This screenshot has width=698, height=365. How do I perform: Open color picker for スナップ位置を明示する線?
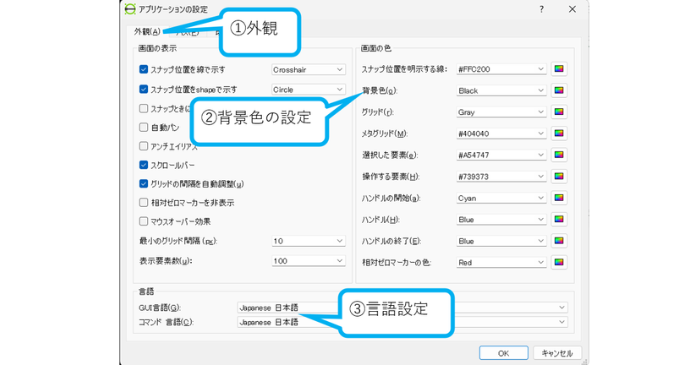click(x=559, y=69)
